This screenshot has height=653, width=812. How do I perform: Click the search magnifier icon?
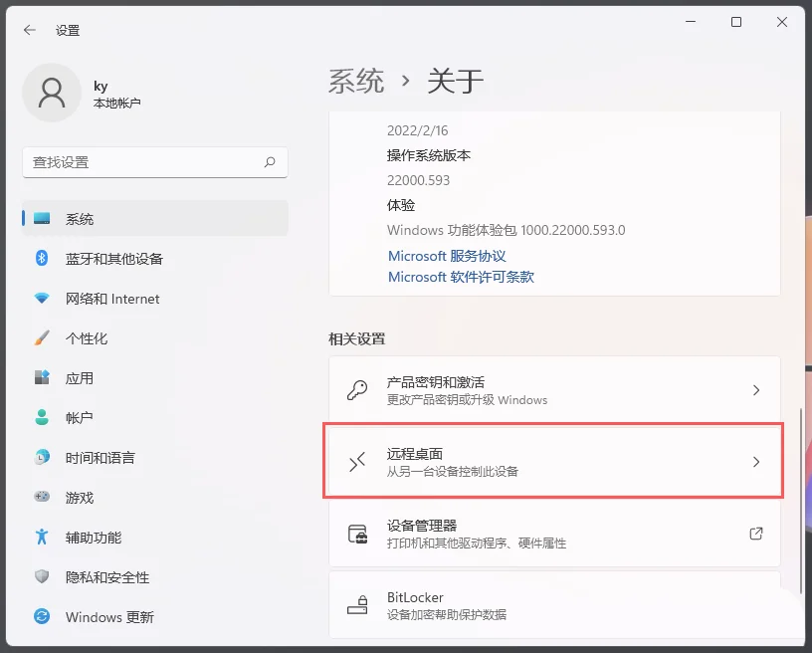[x=270, y=162]
